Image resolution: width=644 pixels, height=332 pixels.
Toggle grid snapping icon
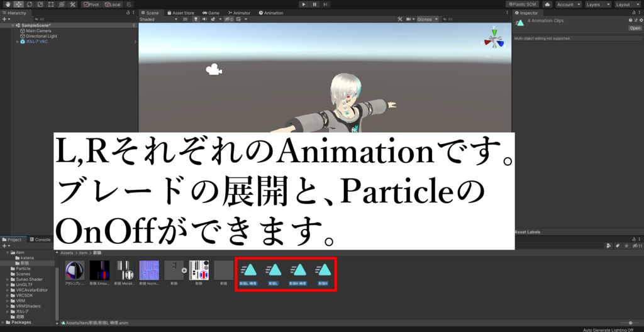(130, 4)
